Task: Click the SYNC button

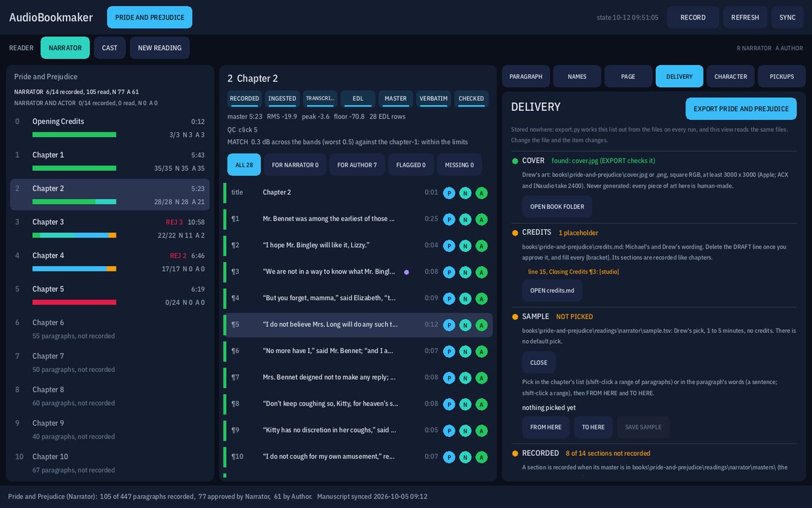Action: (x=788, y=17)
